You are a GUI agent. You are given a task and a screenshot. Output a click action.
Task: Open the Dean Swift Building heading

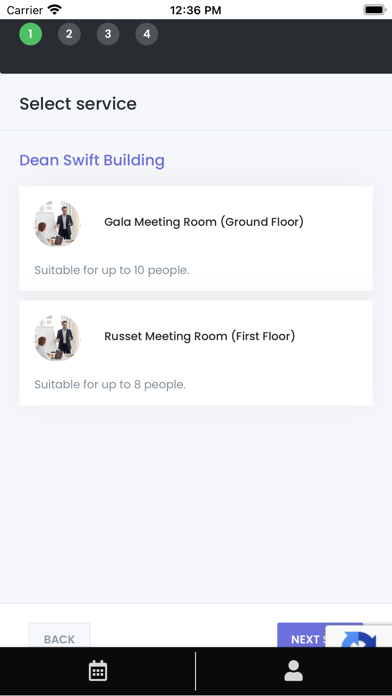click(x=92, y=160)
